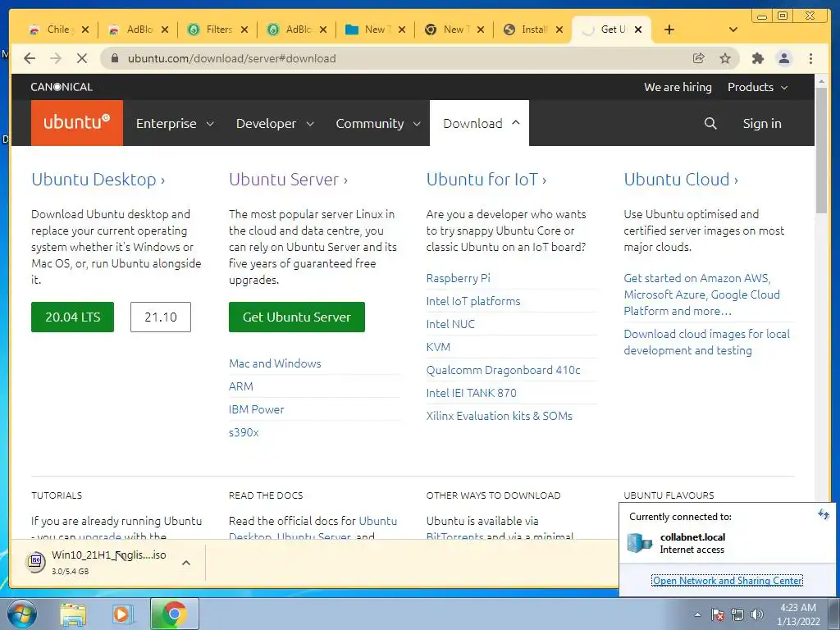Click the ARM link
This screenshot has height=630, width=840.
tap(241, 386)
